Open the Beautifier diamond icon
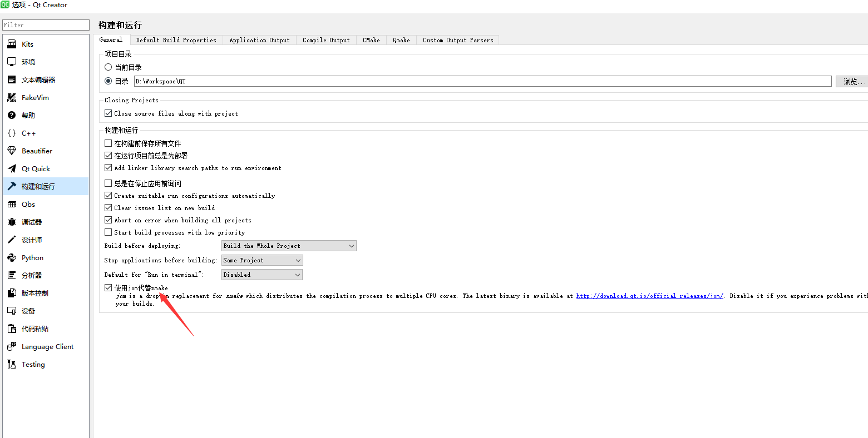 (12, 151)
